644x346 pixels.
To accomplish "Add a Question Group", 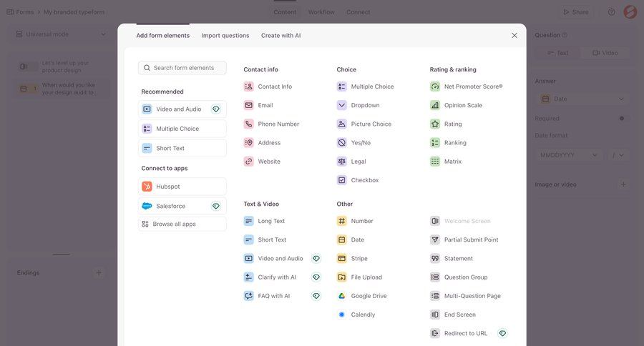I will (x=459, y=277).
